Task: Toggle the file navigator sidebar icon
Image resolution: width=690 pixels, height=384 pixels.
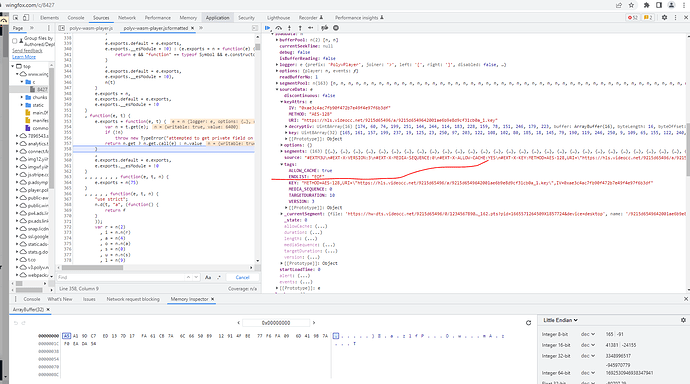Action: tap(62, 28)
